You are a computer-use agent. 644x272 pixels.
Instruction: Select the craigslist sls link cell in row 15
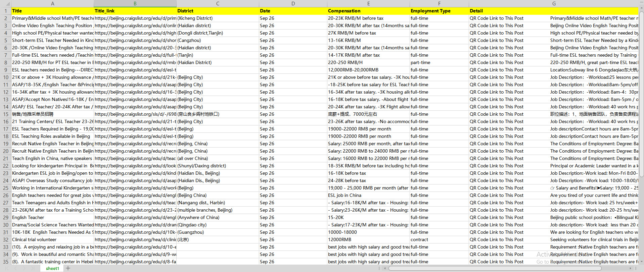point(135,114)
